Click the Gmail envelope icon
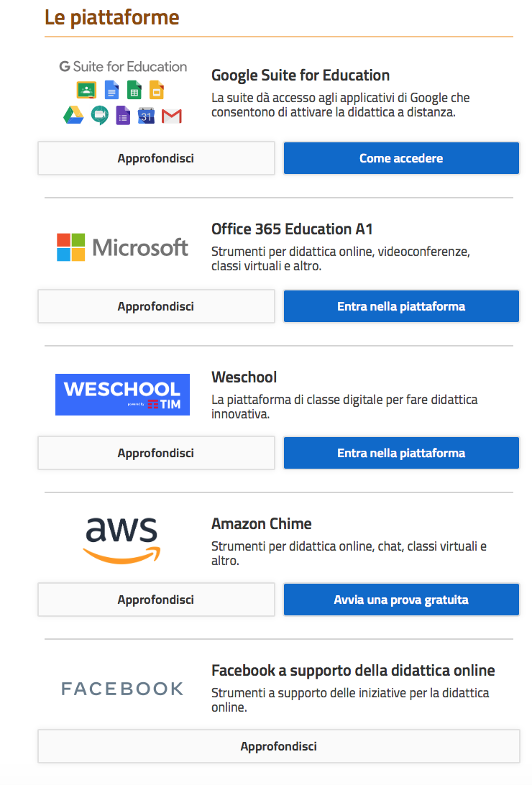This screenshot has width=532, height=785. [x=172, y=116]
